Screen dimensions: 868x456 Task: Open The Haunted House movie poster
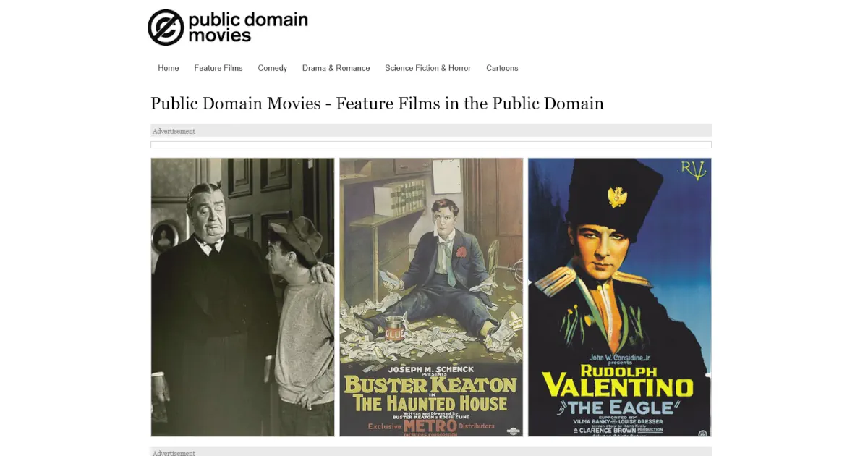click(x=431, y=297)
